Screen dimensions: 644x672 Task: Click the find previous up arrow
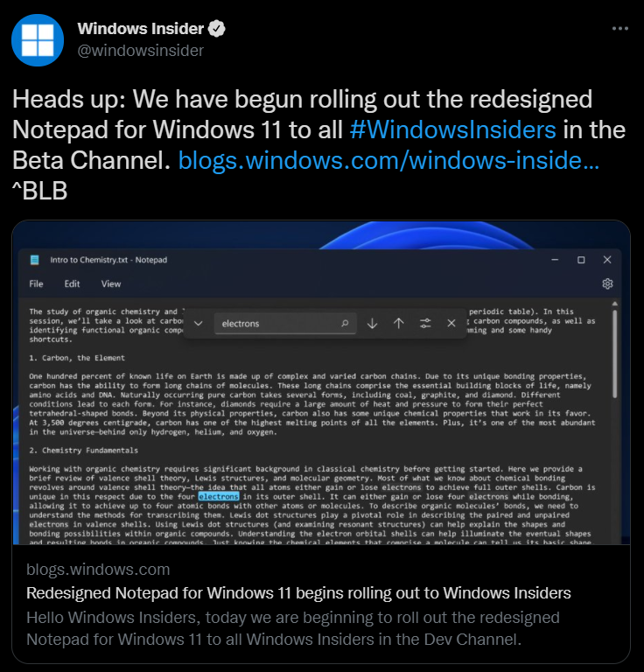[x=399, y=323]
